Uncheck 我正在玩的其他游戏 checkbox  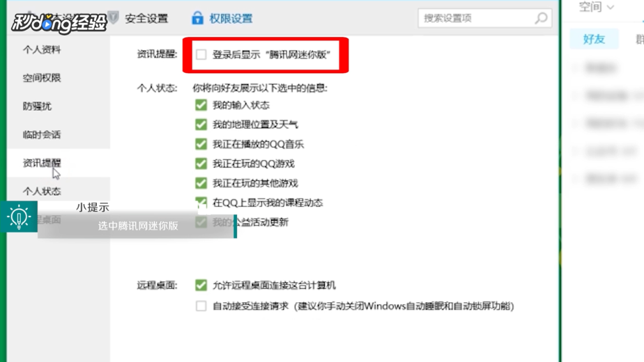point(201,183)
